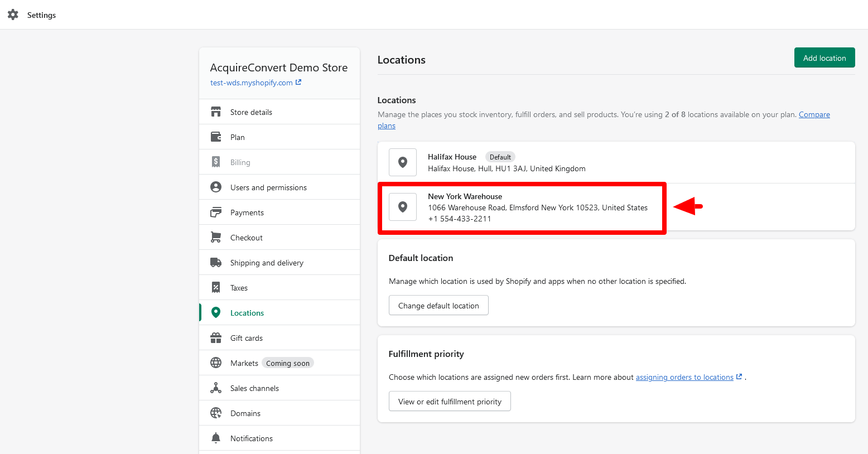Click View or edit fulfillment priority
Viewport: 868px width, 454px height.
coord(450,402)
